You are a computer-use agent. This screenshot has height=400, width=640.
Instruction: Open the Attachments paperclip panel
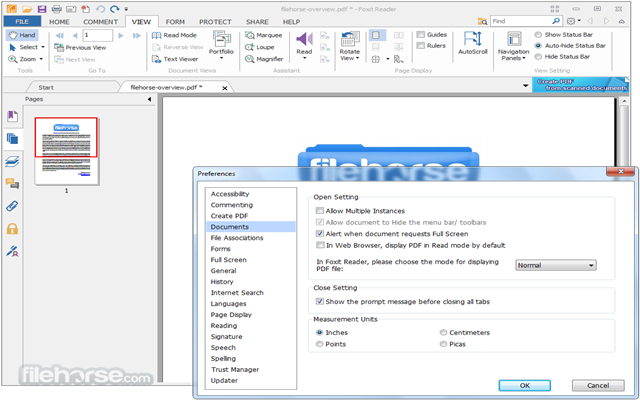(12, 206)
